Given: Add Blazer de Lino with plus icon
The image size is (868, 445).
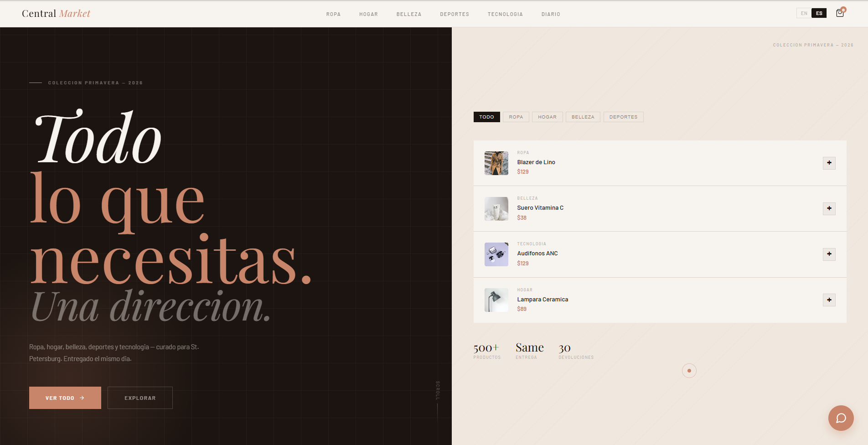Looking at the screenshot, I should click(x=829, y=163).
